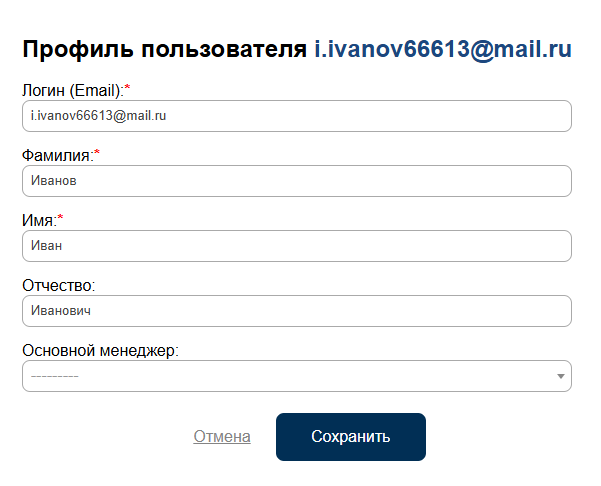Click the red asterisk beside Логин (Email)

click(x=128, y=89)
